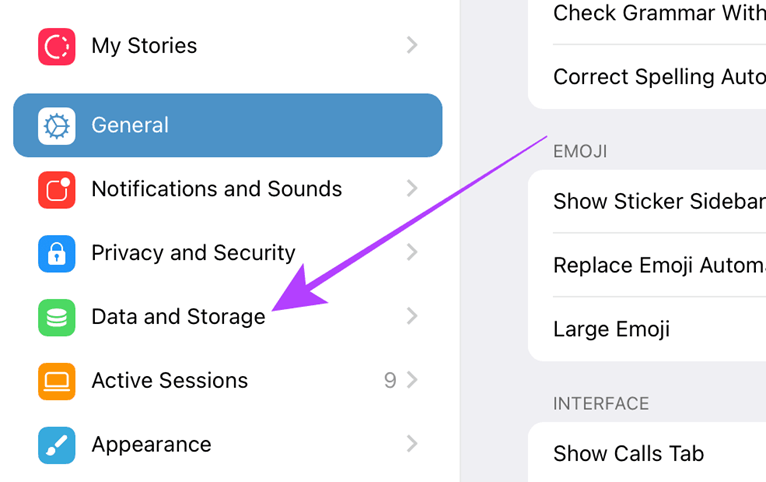Click the Notifications and Sounds chevron arrow
The height and width of the screenshot is (482, 766).
click(x=412, y=188)
